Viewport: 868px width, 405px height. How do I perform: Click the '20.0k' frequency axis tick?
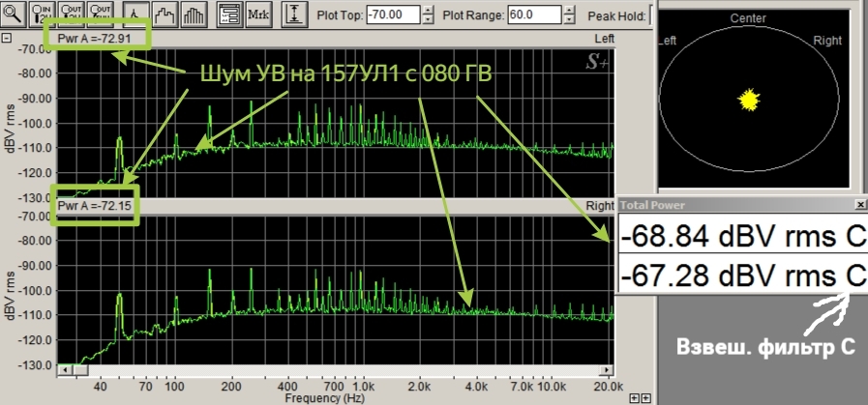pos(608,386)
